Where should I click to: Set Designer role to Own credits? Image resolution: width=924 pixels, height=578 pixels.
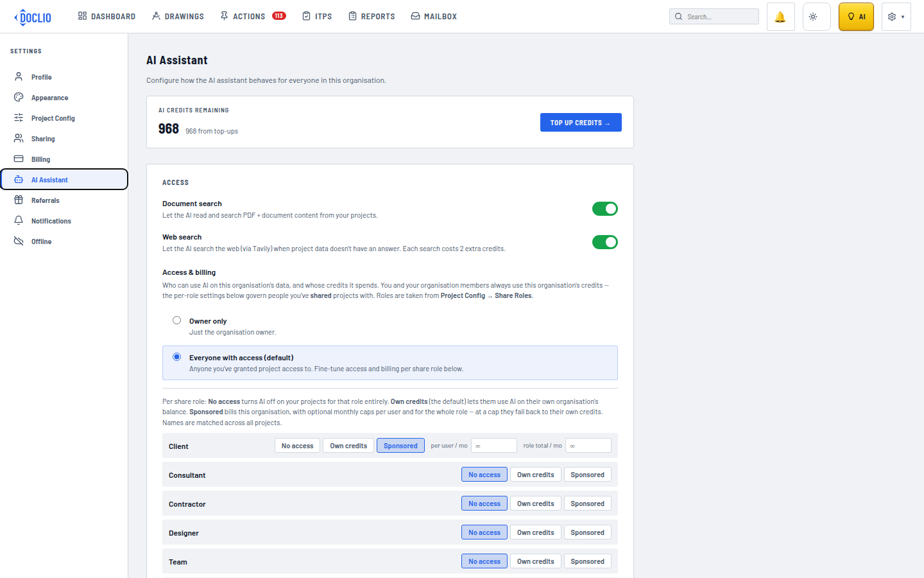pyautogui.click(x=536, y=532)
